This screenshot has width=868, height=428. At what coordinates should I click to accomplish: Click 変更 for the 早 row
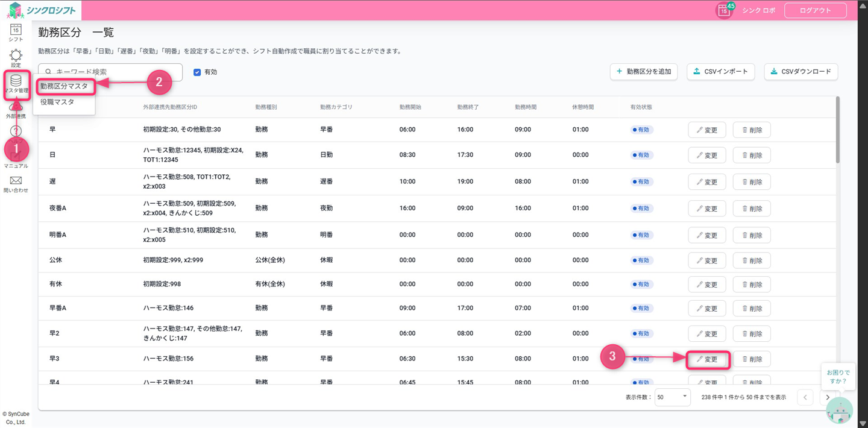707,130
